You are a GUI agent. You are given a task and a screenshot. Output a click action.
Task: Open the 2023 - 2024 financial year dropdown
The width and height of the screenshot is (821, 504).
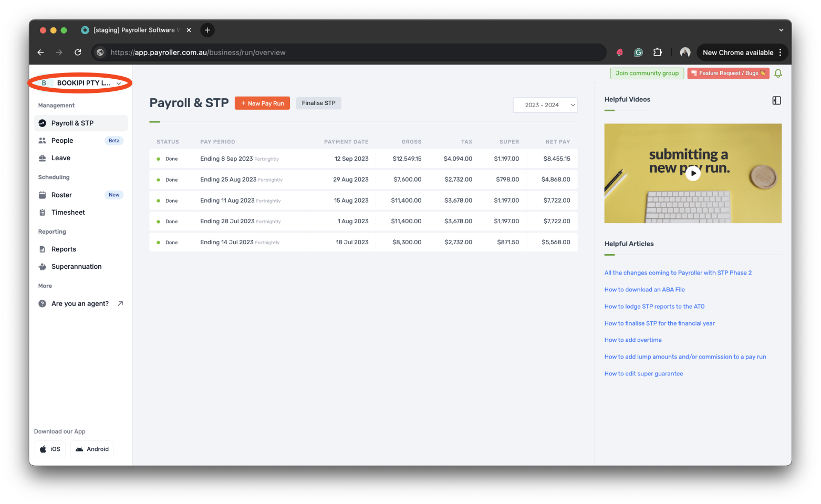click(545, 105)
